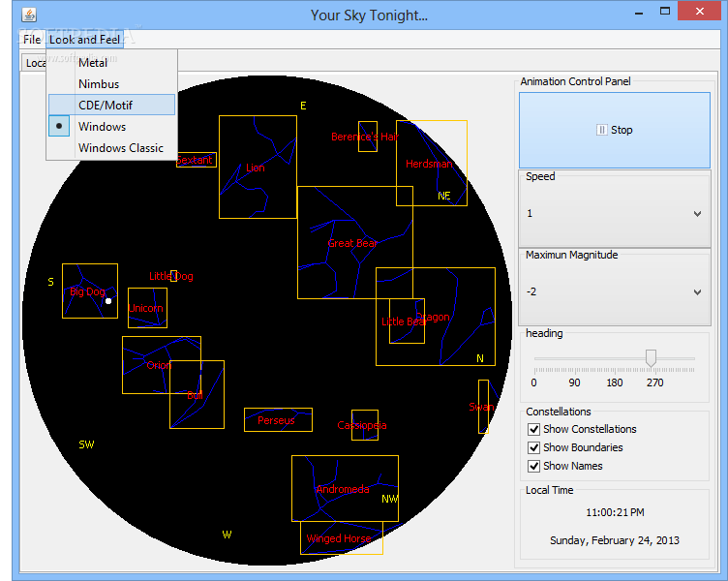Image resolution: width=728 pixels, height=581 pixels.
Task: Click the Stop animation button
Action: (614, 130)
